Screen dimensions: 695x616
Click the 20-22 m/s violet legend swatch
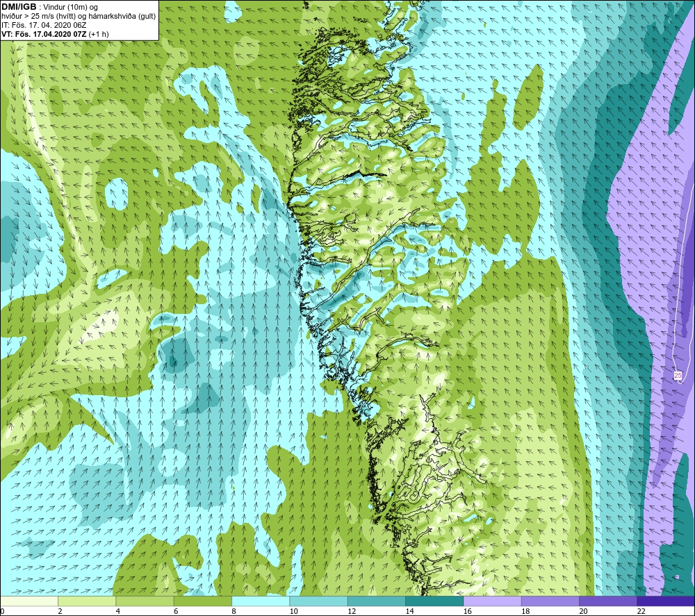(608, 601)
